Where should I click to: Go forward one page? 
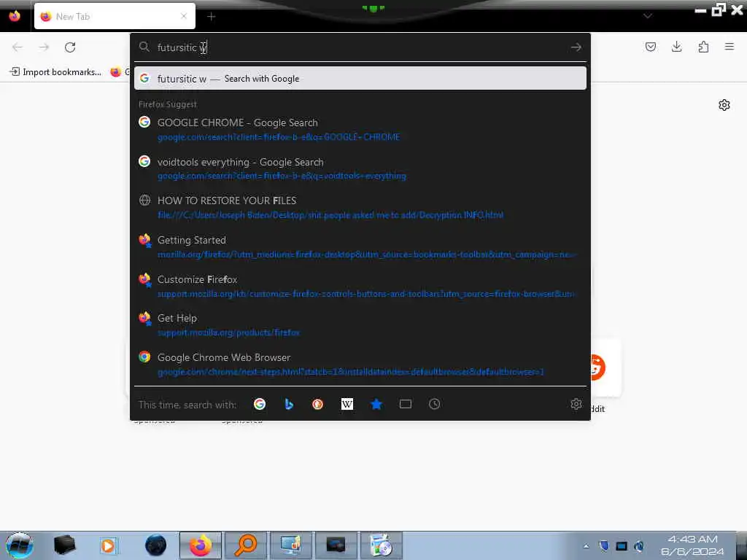[x=44, y=47]
